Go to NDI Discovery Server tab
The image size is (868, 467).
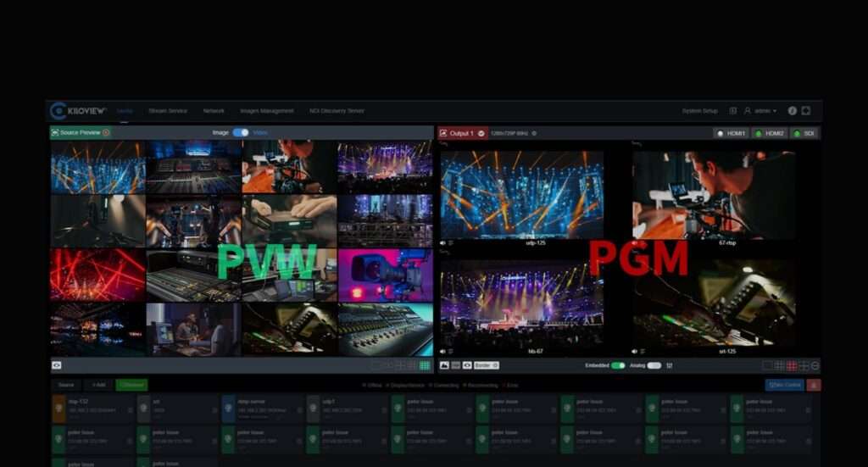[x=337, y=111]
